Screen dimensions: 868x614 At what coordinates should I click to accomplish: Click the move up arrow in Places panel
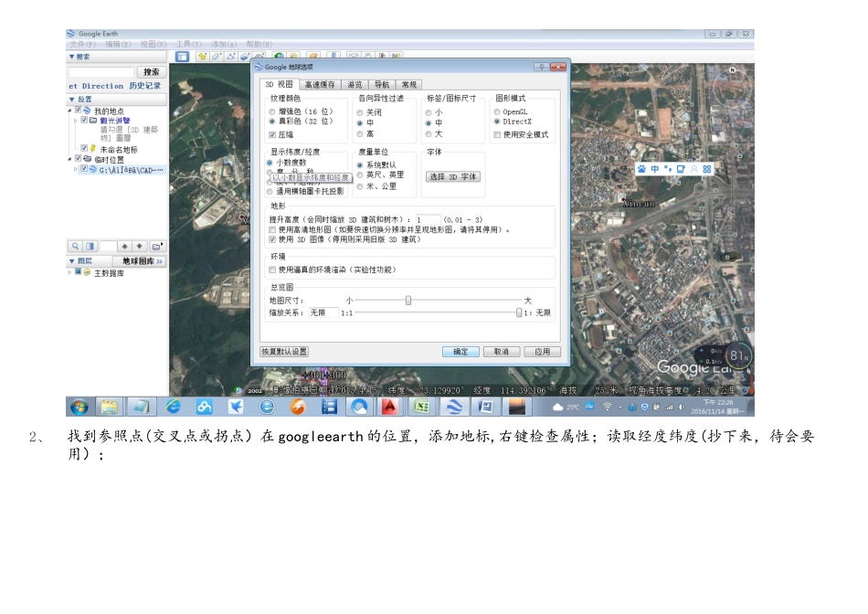[125, 246]
